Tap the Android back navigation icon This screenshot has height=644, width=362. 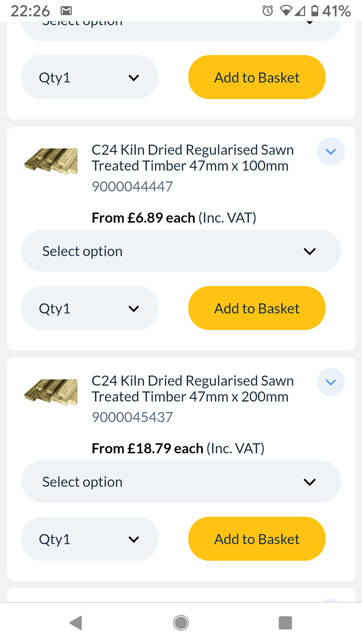[x=76, y=623]
